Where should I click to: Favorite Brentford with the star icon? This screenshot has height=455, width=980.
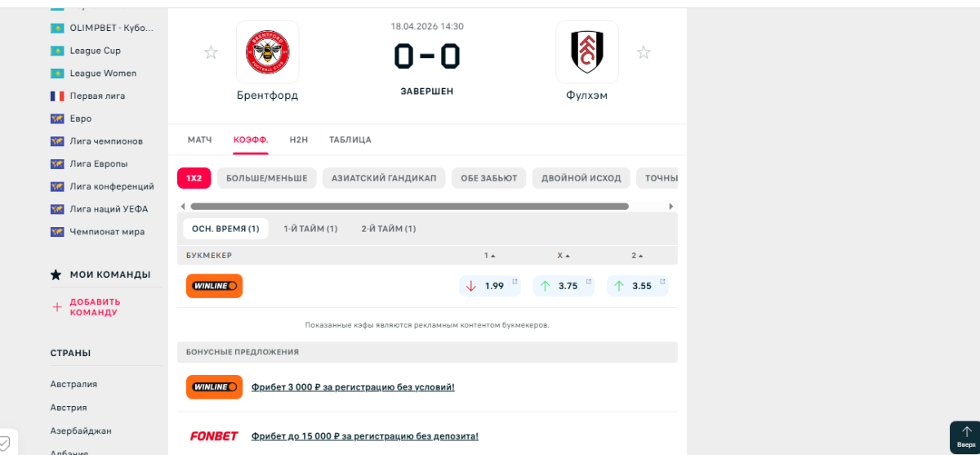(x=211, y=53)
